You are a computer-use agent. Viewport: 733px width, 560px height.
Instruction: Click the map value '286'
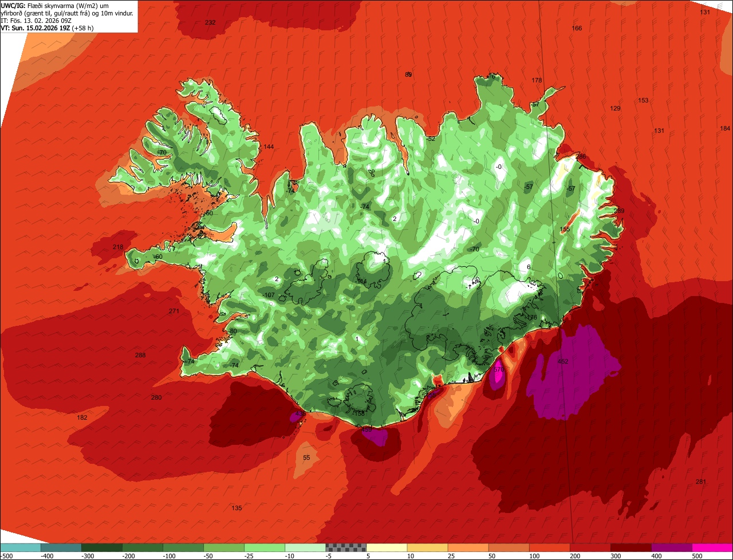[x=581, y=156]
